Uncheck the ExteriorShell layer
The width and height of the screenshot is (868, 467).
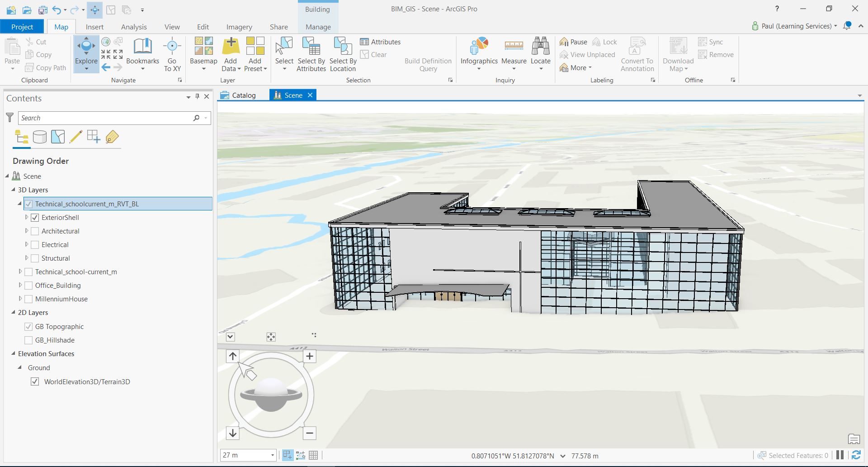click(x=35, y=217)
